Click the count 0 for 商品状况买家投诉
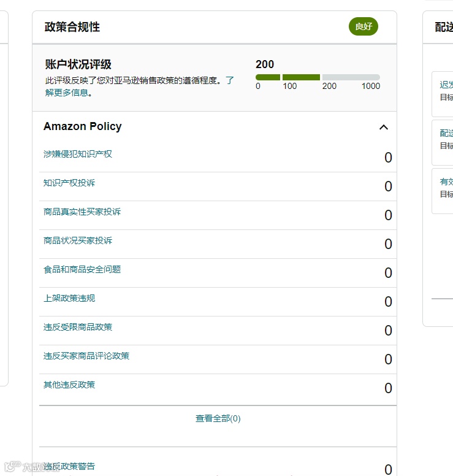The width and height of the screenshot is (453, 476). coord(388,244)
